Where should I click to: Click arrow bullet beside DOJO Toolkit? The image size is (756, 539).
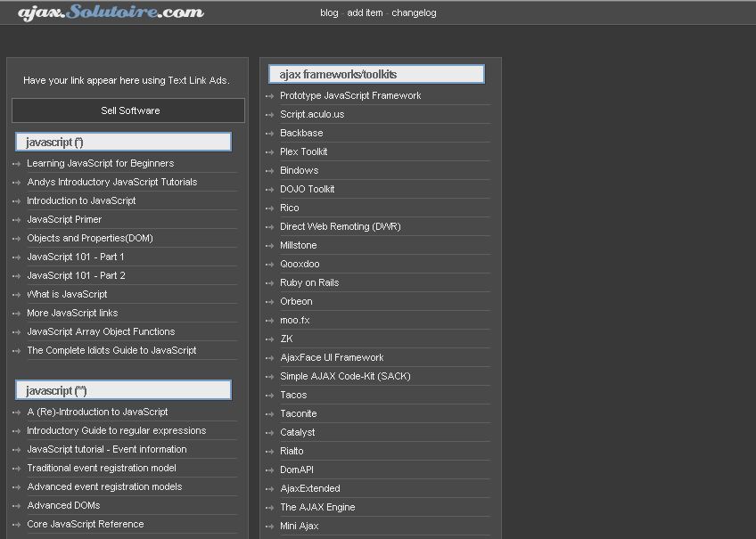(x=269, y=190)
